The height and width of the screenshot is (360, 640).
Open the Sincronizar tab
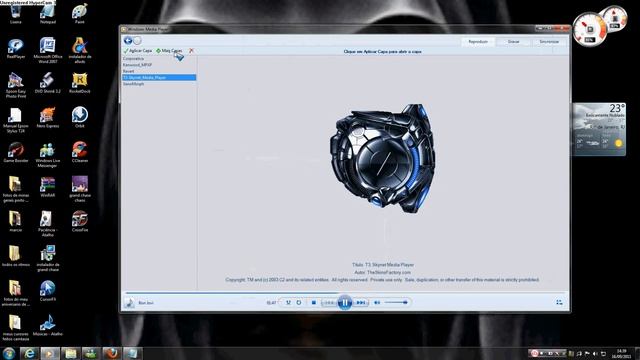(549, 42)
